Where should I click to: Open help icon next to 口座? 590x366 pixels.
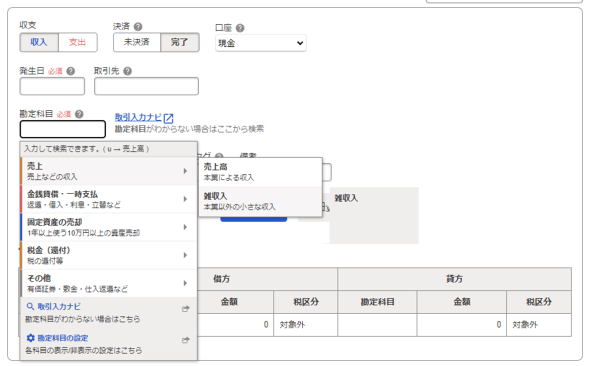pos(240,28)
